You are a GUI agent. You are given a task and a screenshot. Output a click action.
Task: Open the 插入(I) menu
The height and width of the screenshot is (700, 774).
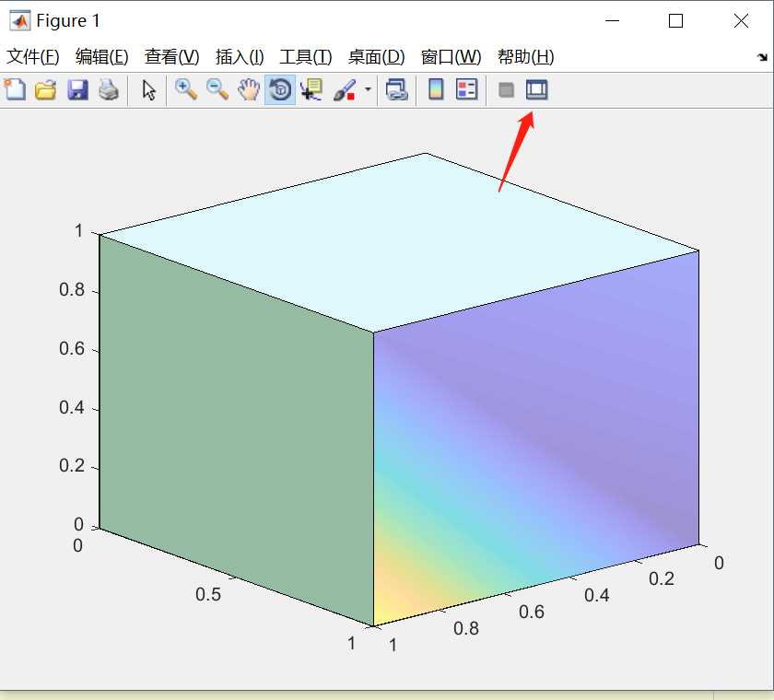coord(240,57)
